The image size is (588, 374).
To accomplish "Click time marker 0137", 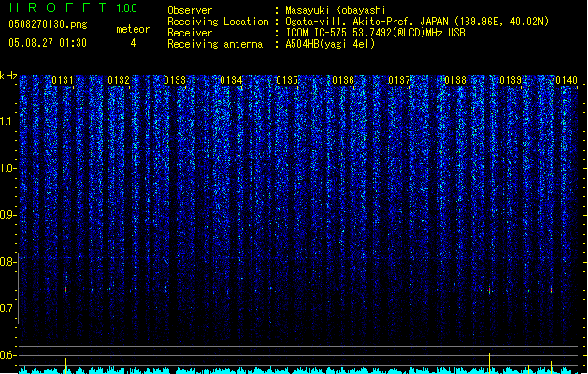I will point(399,80).
